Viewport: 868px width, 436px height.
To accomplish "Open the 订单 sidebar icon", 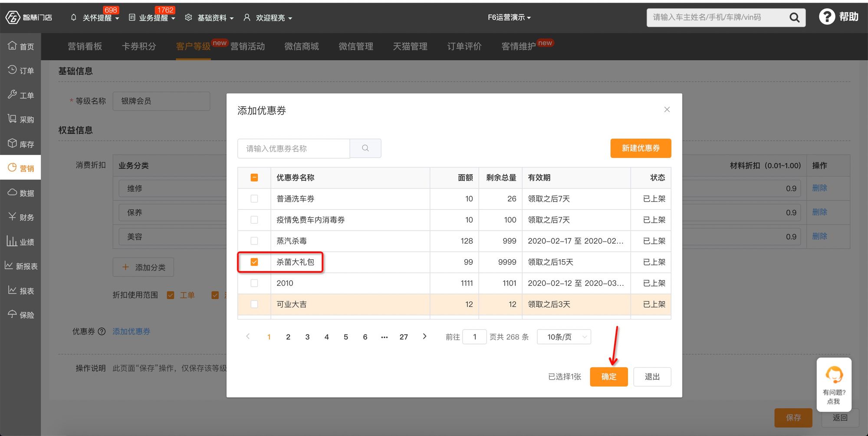I will tap(12, 70).
